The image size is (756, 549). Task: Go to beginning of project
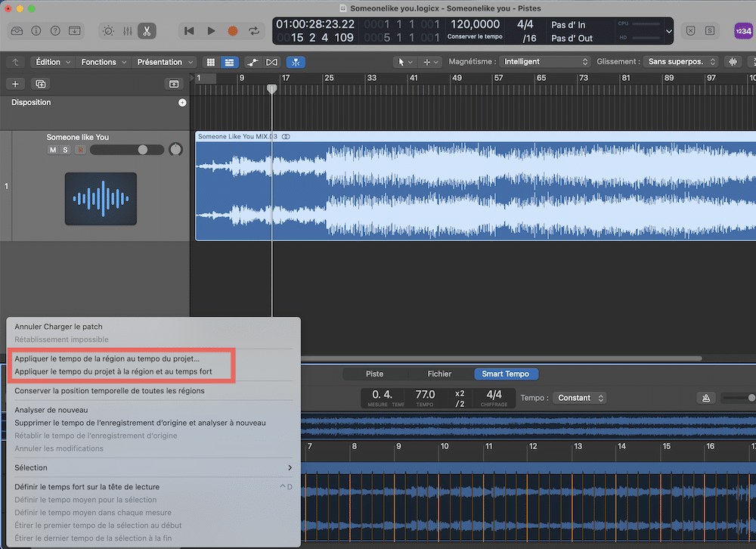pos(189,31)
